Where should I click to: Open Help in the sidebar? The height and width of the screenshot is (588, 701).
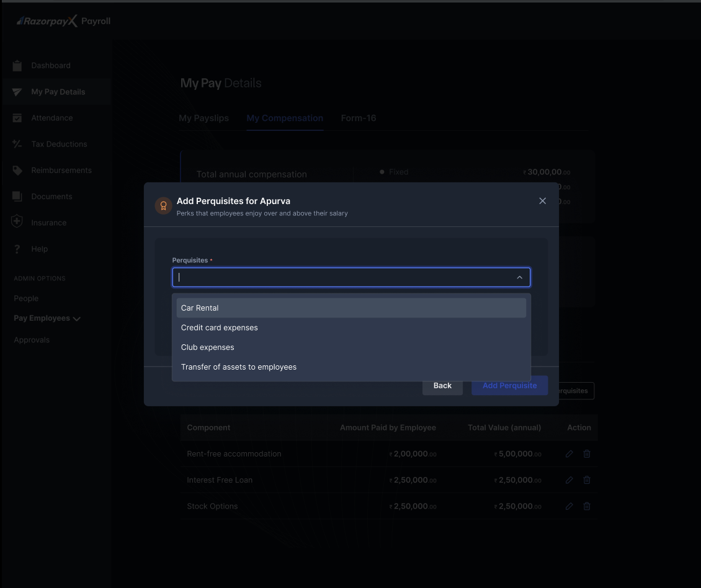39,249
